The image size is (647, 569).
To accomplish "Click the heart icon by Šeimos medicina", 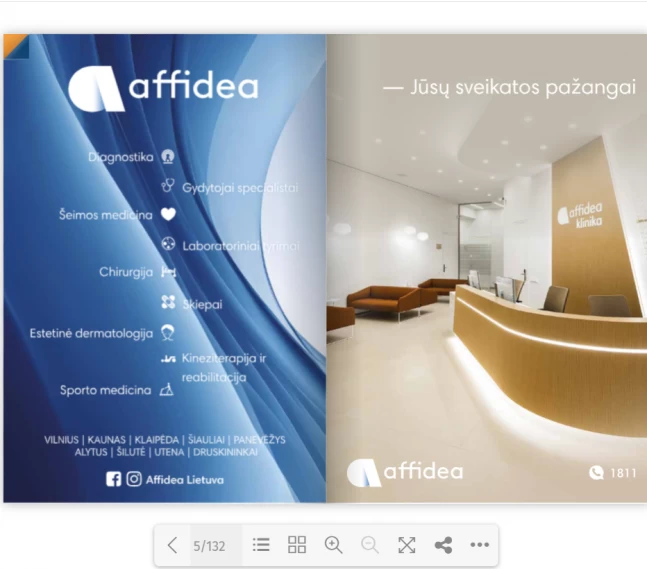I will (168, 214).
